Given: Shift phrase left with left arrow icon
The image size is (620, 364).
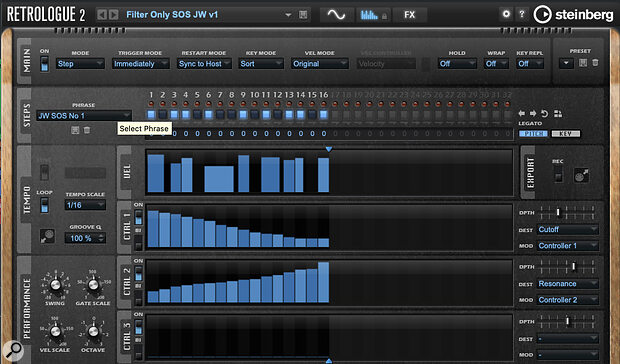Looking at the screenshot, I should click(522, 114).
